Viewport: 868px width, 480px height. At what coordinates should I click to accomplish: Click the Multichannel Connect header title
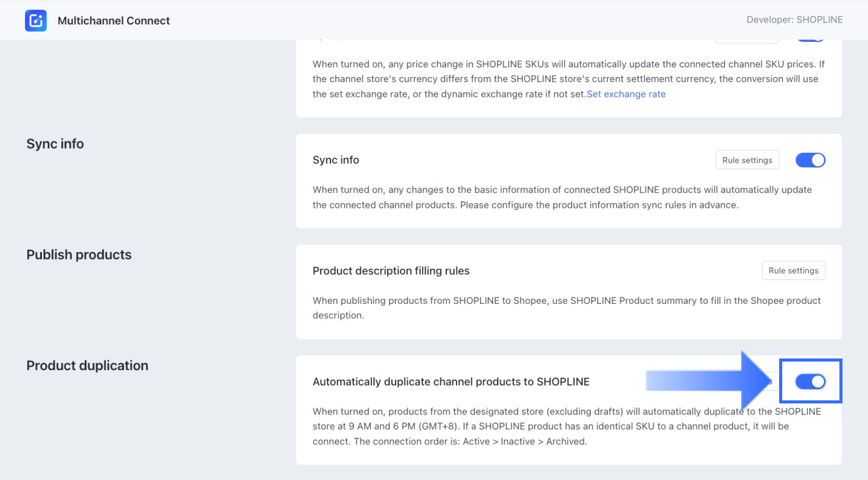coord(114,20)
